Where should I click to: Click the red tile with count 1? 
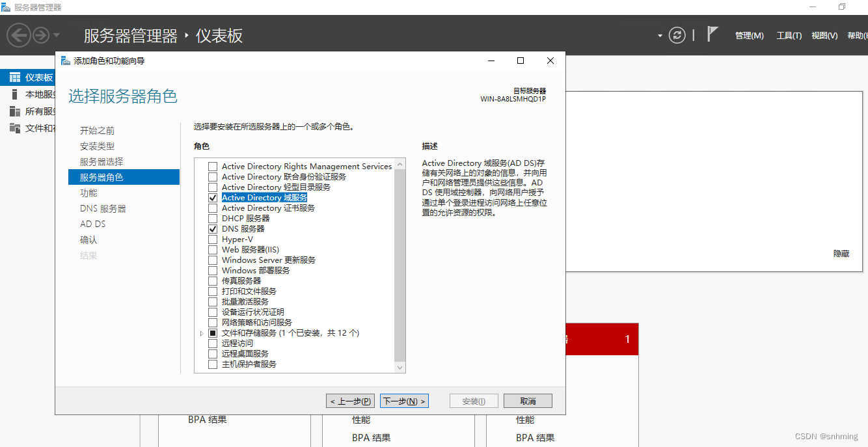(x=602, y=339)
